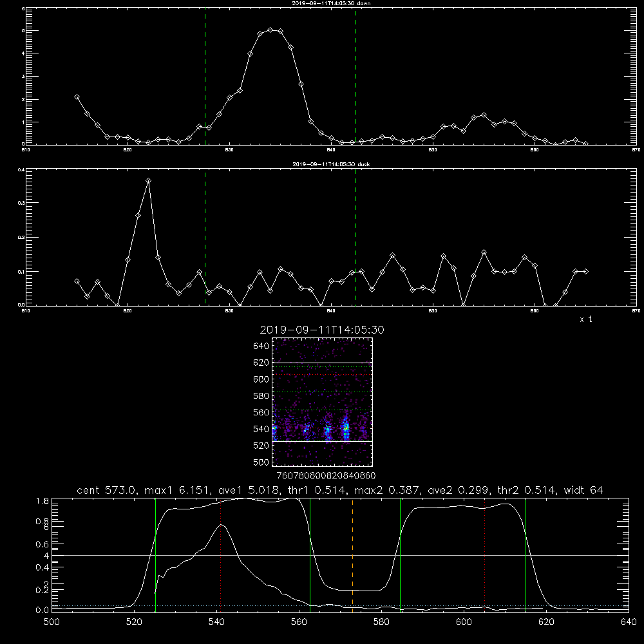Click the '620' x-axis label of bottom plot
The image size is (644, 644).
[x=546, y=622]
